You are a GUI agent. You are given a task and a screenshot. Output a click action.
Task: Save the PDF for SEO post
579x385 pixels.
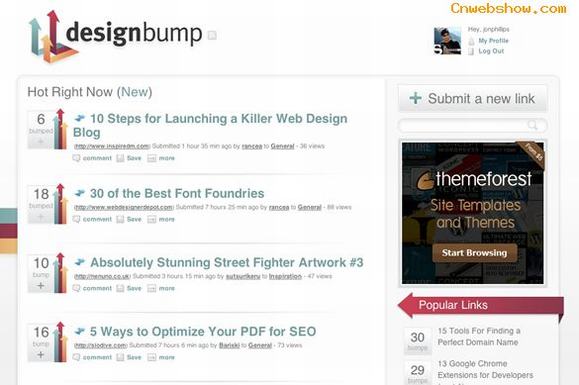click(x=129, y=357)
